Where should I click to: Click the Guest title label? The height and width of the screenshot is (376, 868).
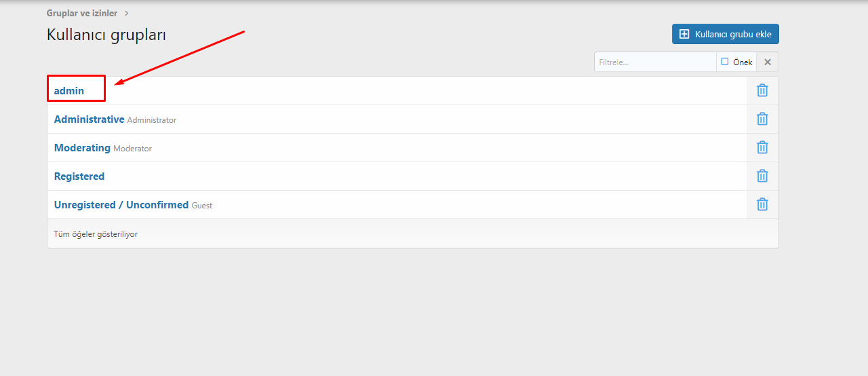point(202,206)
